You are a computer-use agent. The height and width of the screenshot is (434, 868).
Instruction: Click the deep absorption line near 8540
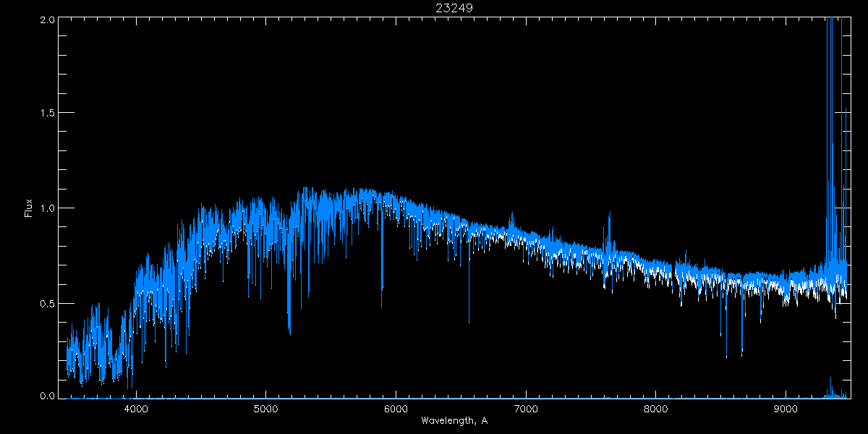[726, 356]
